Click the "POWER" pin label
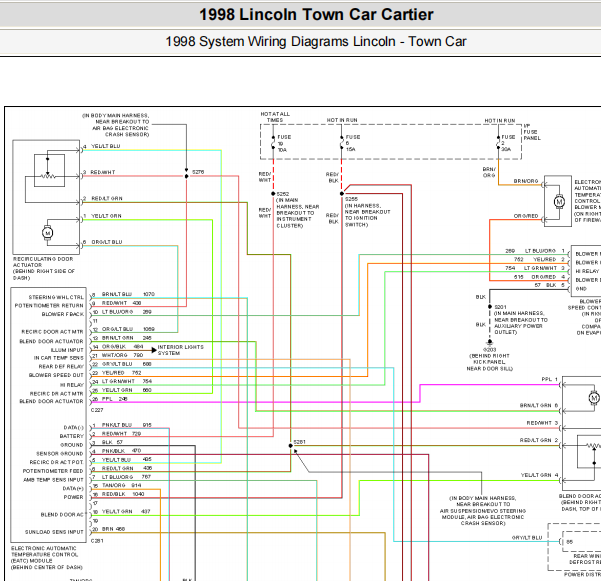Viewport: 601px width, 581px height. click(74, 497)
